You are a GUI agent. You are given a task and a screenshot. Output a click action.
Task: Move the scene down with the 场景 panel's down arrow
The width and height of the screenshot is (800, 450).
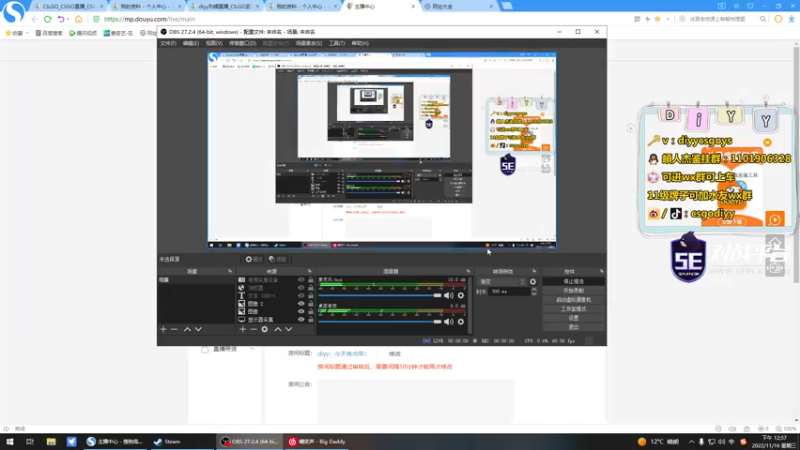tap(198, 330)
